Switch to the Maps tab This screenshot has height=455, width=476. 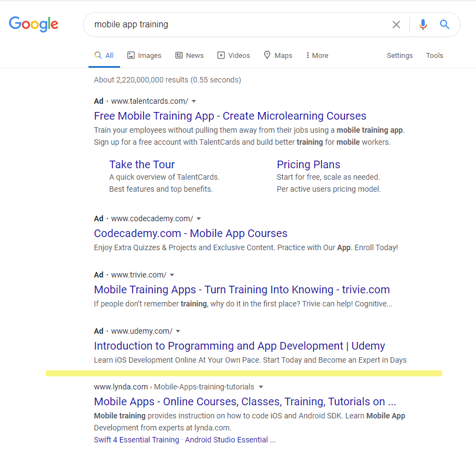pos(278,55)
